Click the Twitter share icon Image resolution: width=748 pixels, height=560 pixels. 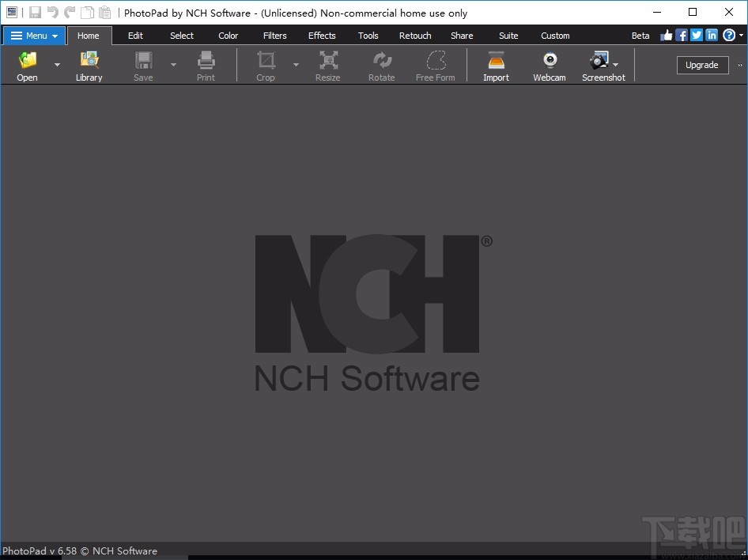697,36
